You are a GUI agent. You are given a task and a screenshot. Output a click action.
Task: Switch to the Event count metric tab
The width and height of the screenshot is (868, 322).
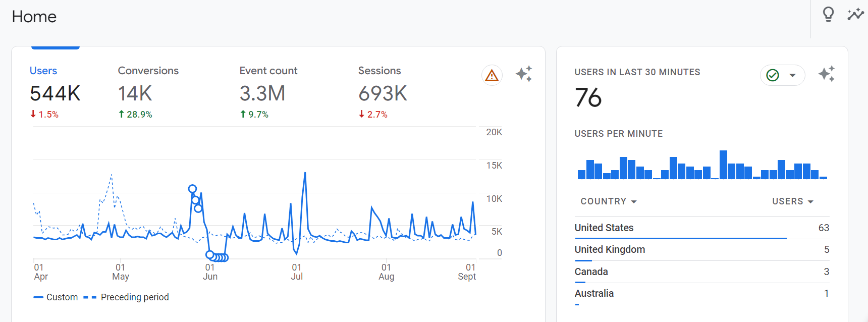268,71
